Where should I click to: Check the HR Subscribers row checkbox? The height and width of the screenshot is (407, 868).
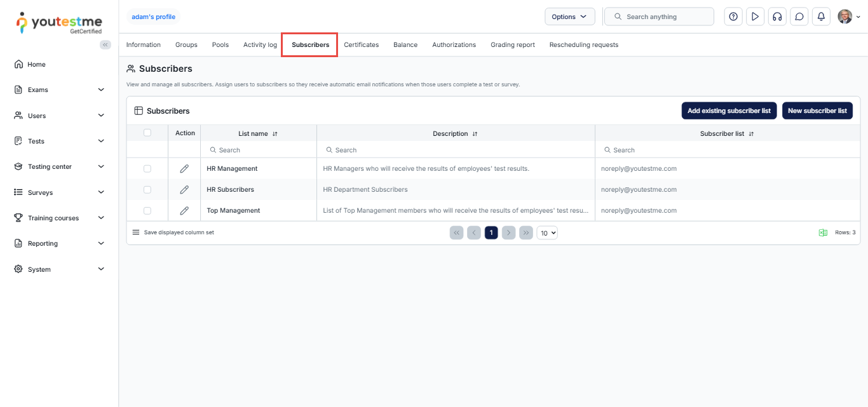pyautogui.click(x=147, y=189)
